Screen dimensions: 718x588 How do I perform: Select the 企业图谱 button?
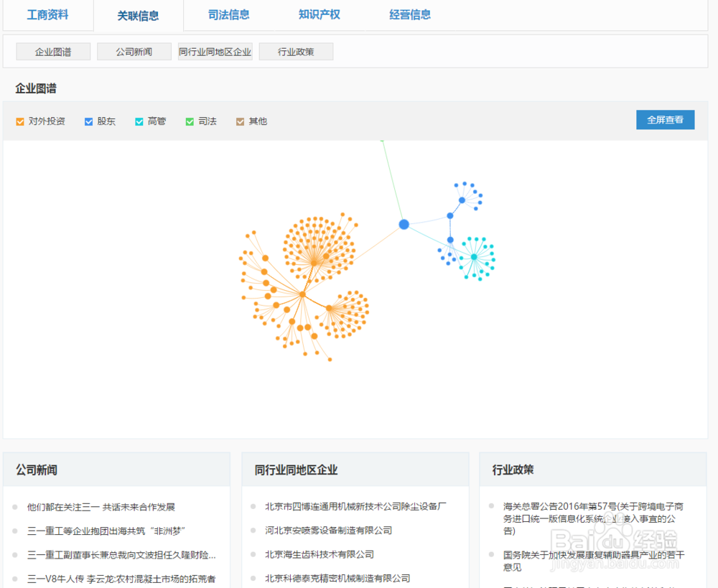[52, 51]
